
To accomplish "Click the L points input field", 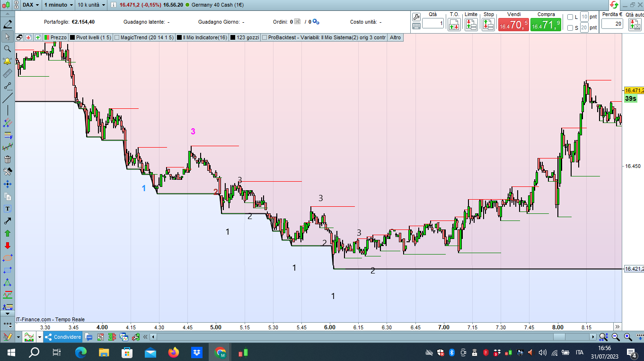I will (x=584, y=17).
